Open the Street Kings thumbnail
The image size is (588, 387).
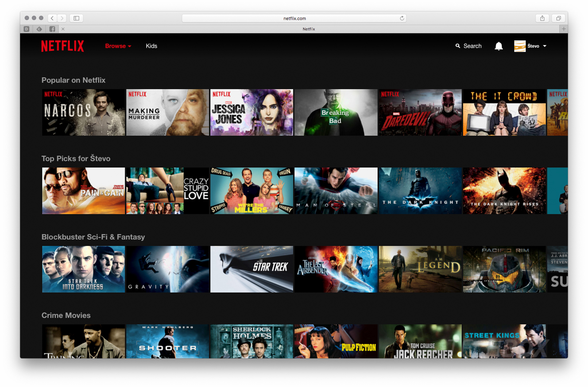(504, 341)
